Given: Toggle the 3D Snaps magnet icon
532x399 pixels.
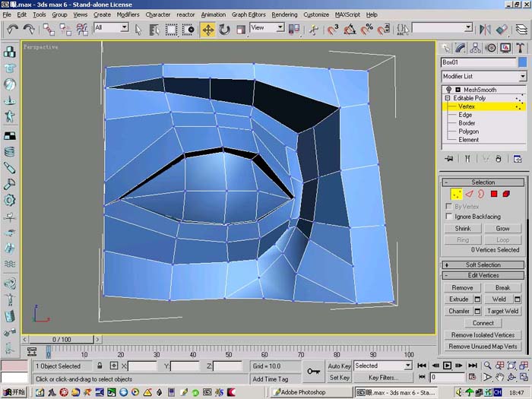Looking at the screenshot, I should 333,30.
